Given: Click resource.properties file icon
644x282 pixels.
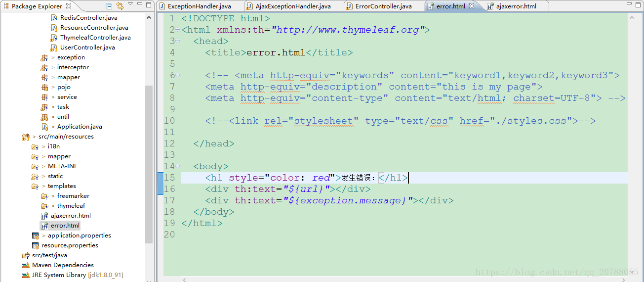Looking at the screenshot, I should [35, 245].
